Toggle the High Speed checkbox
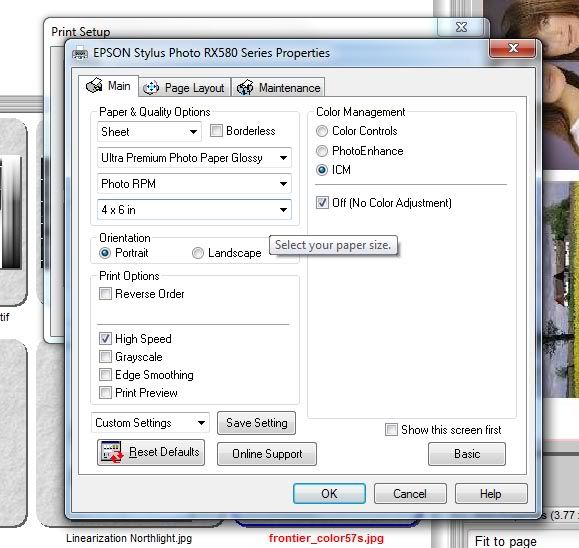579x548 pixels. coord(105,338)
